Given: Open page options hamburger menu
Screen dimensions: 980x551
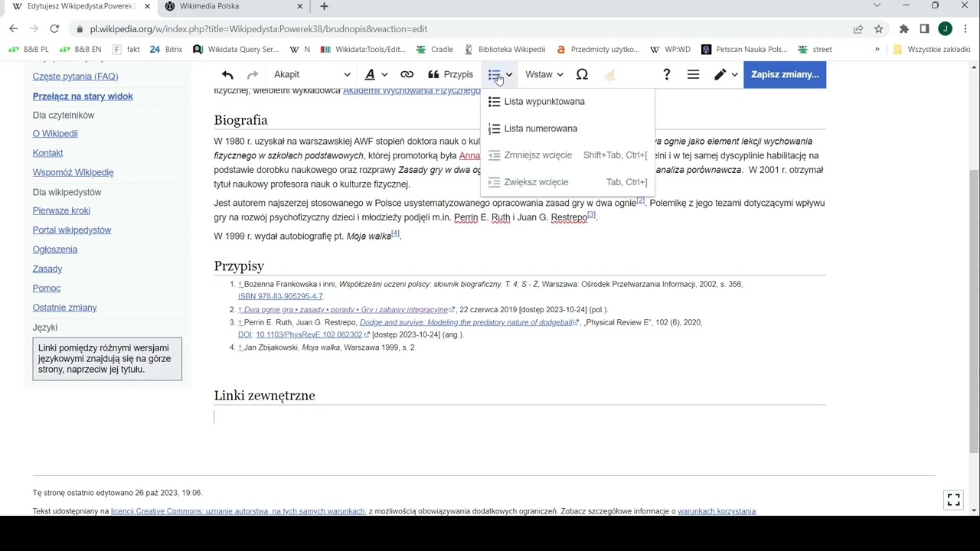Looking at the screenshot, I should (693, 74).
